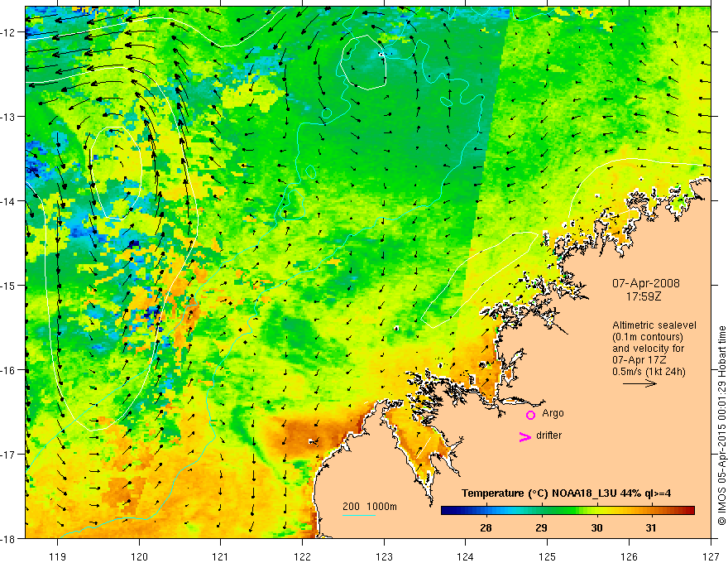Click the magenta drifter arrow legend marker

pos(524,437)
